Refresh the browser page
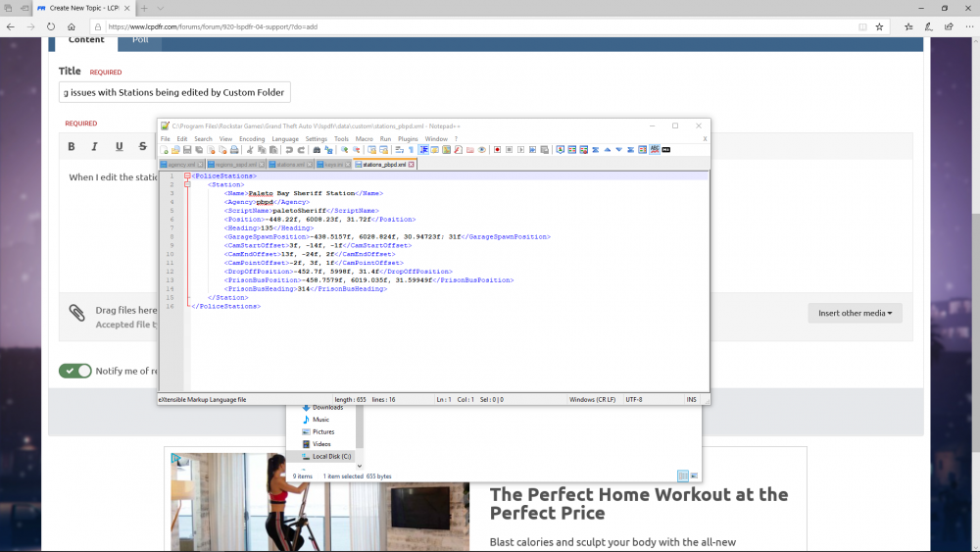Screen dimensions: 980x552 click(51, 26)
